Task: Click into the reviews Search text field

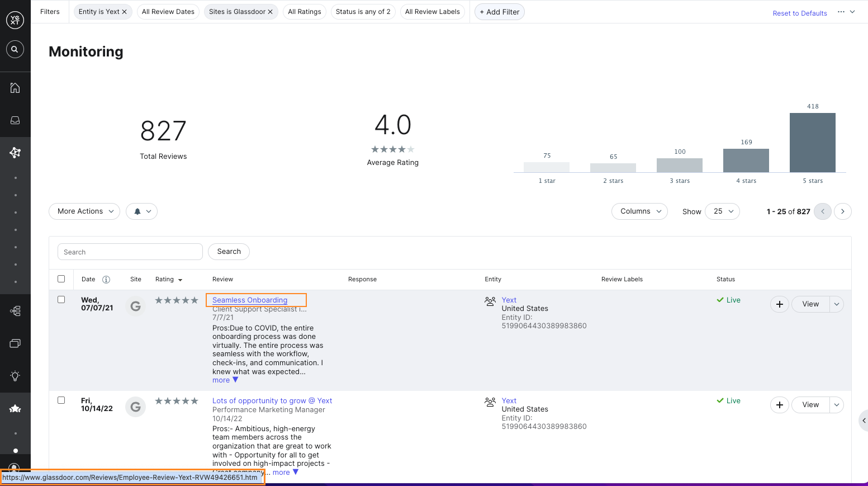Action: (130, 252)
